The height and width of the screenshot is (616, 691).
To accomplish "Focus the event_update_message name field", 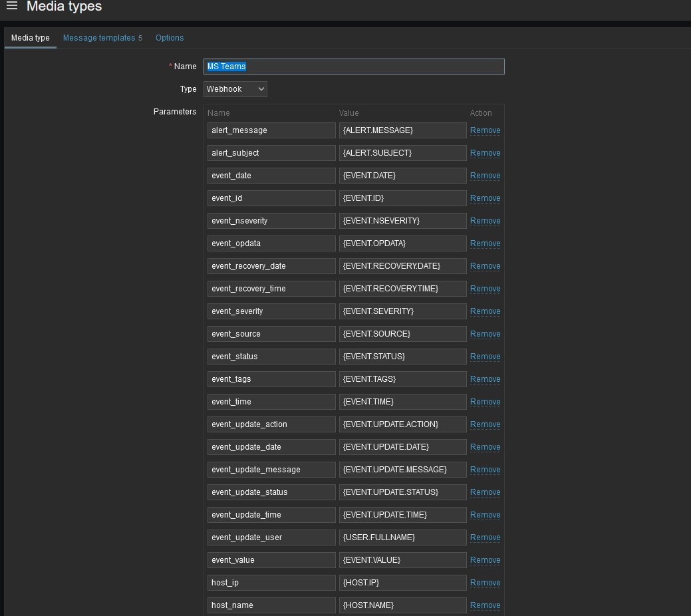I will 271,470.
